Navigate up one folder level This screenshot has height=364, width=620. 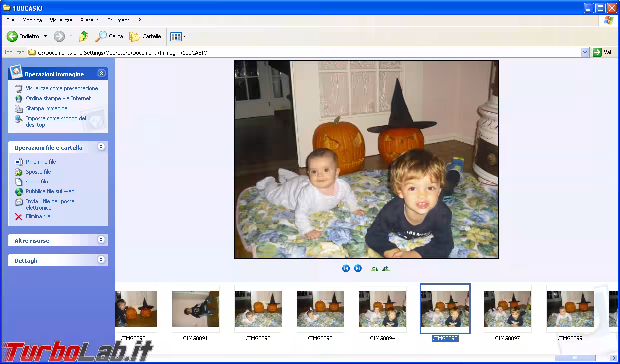[x=83, y=36]
